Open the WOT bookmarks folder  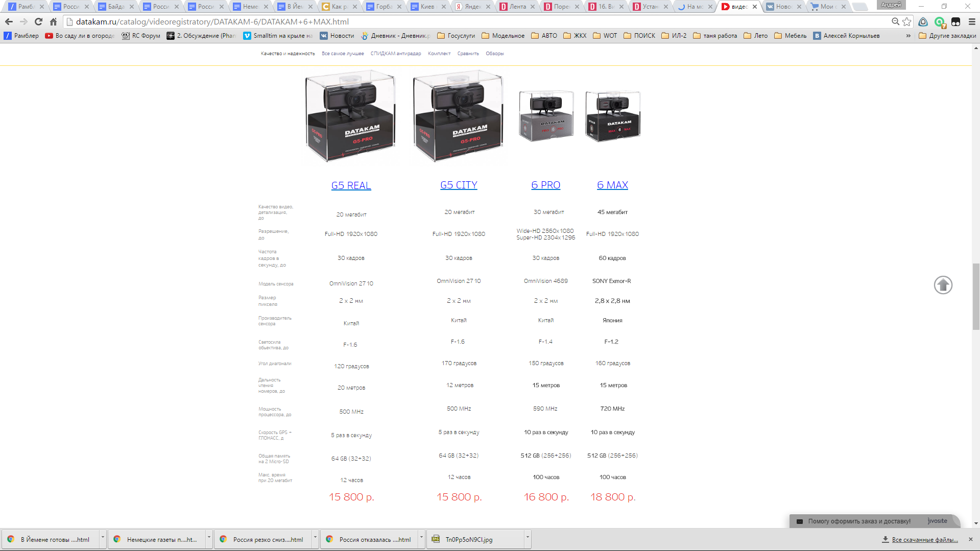(605, 36)
